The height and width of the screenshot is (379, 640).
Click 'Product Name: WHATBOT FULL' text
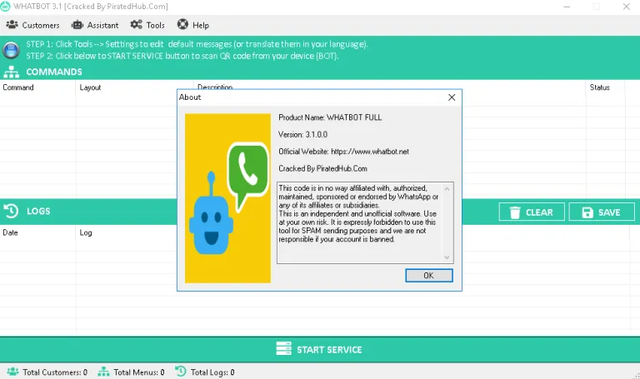(x=330, y=117)
